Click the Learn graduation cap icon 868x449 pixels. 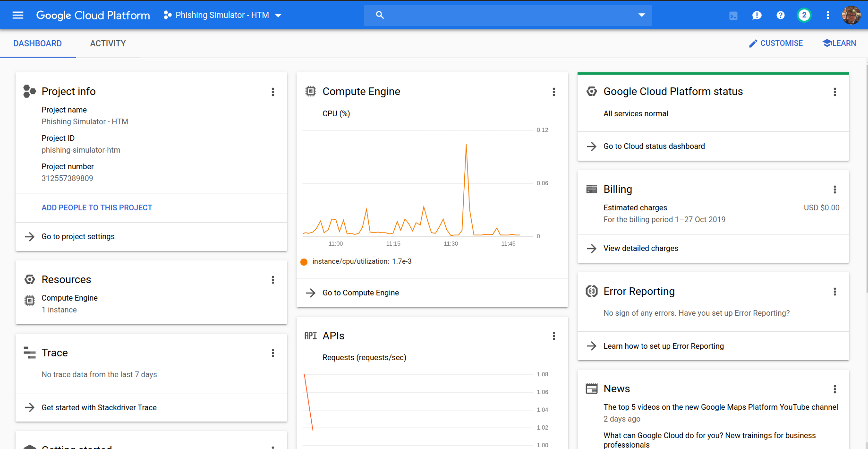click(x=827, y=43)
